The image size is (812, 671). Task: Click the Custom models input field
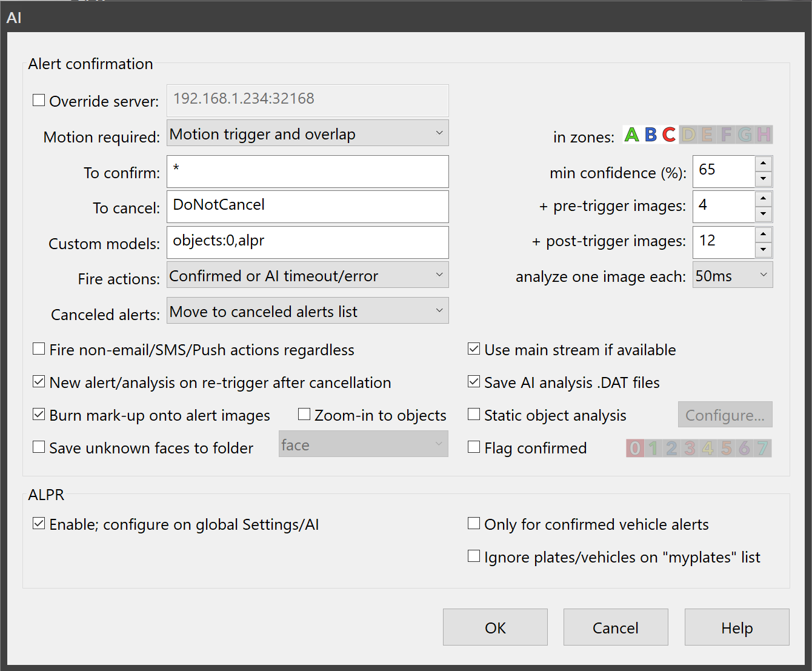click(x=308, y=242)
